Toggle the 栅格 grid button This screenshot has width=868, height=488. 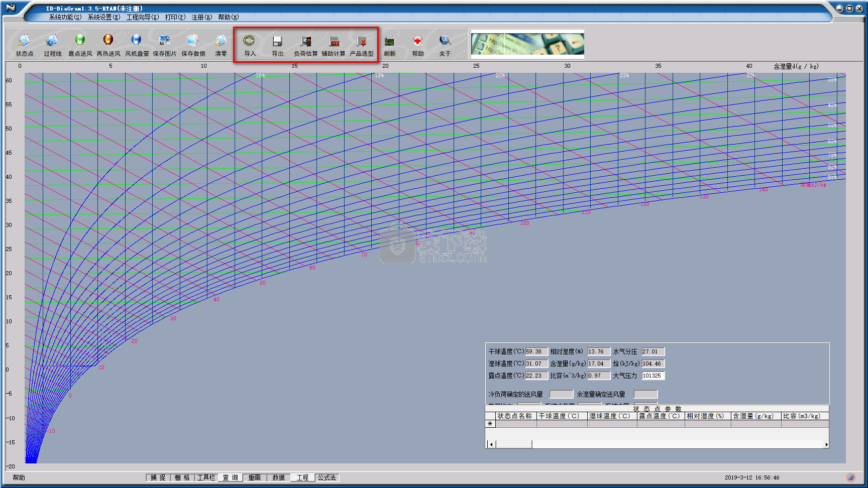[182, 477]
